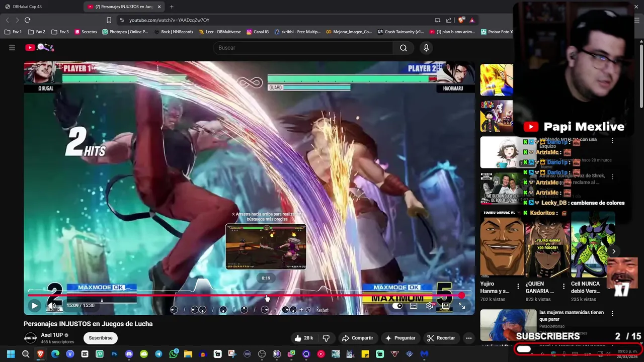Image resolution: width=644 pixels, height=362 pixels.
Task: Open more actions menu beside Recortar
Action: (x=468, y=338)
